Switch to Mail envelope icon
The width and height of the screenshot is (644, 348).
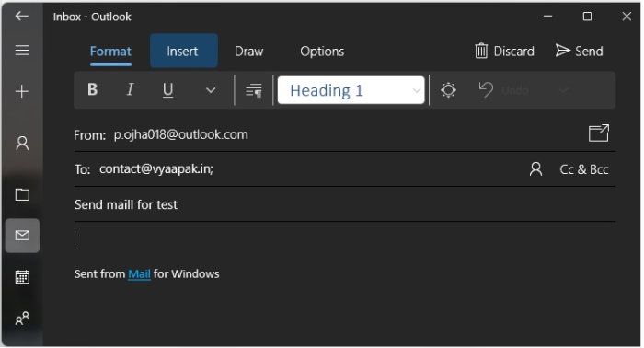click(22, 236)
